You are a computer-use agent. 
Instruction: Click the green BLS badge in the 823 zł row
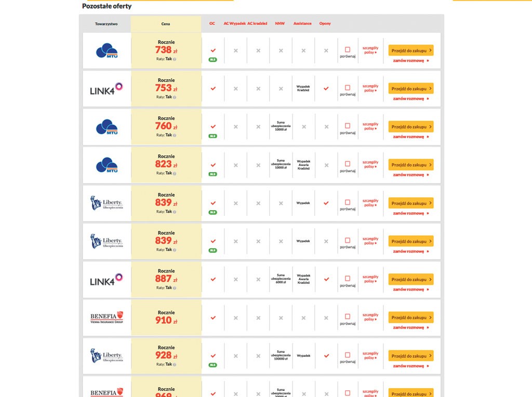212,174
